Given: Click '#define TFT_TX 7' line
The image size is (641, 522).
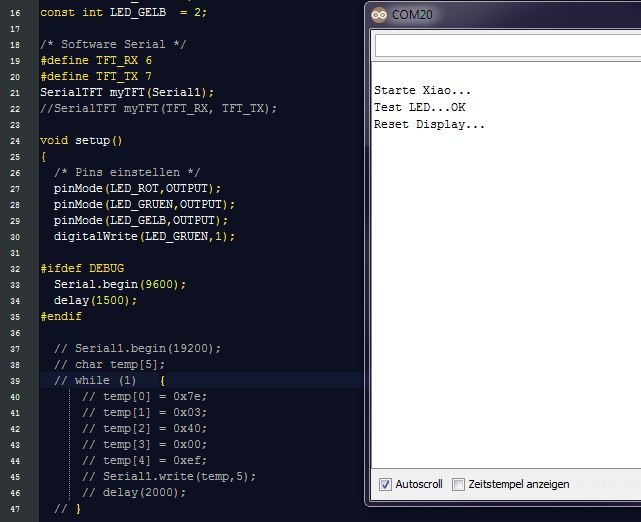Looking at the screenshot, I should pos(96,76).
